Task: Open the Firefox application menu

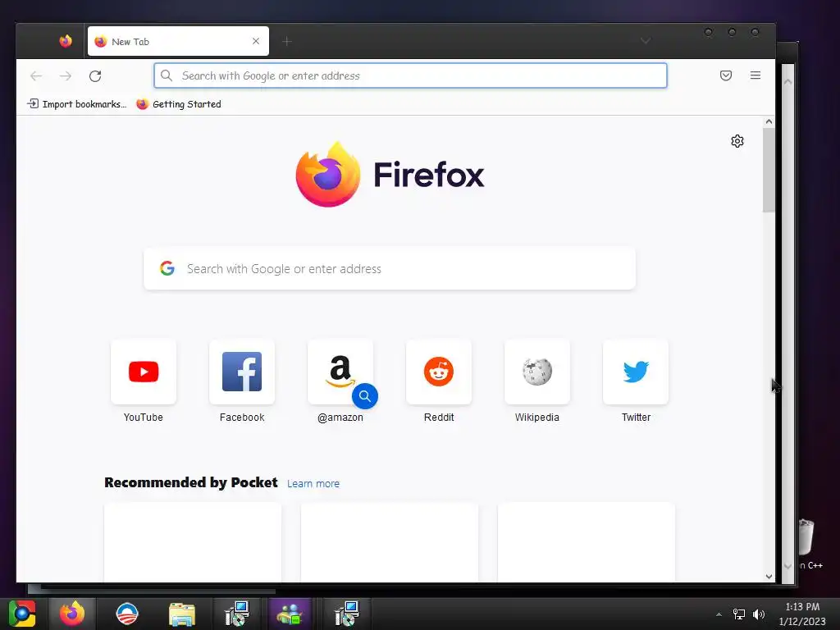Action: tap(756, 75)
